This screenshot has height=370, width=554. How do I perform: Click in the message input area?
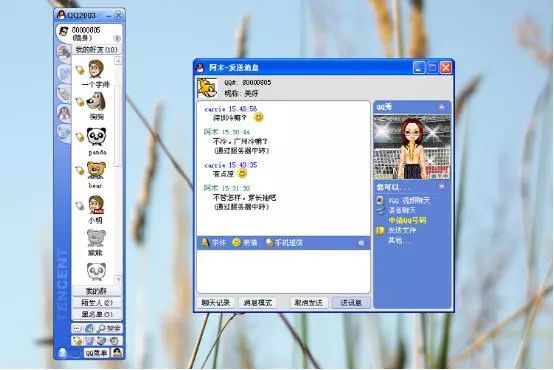point(283,271)
